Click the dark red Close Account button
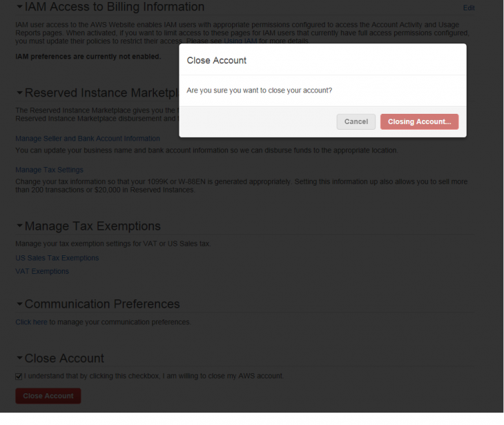The width and height of the screenshot is (504, 425). [x=48, y=396]
